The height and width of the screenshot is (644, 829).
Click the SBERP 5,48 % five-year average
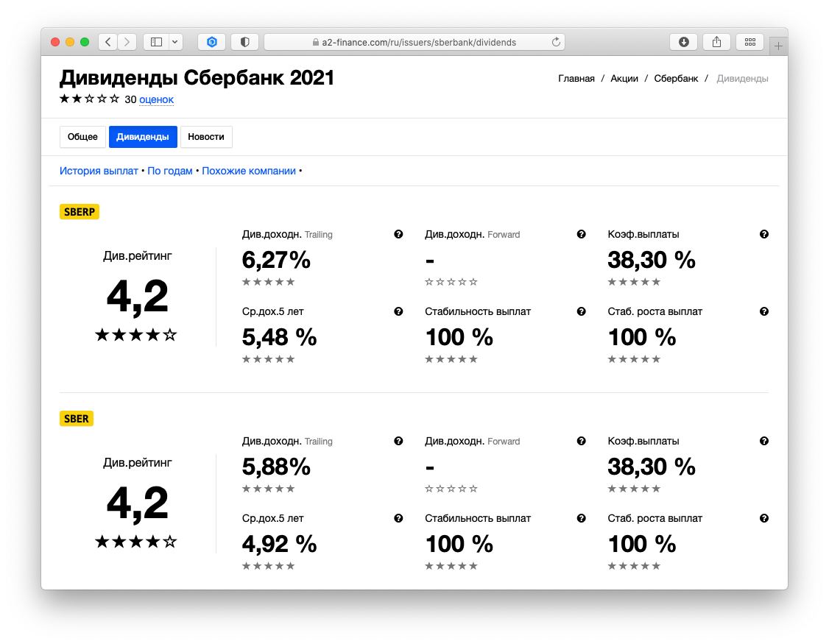tap(279, 337)
